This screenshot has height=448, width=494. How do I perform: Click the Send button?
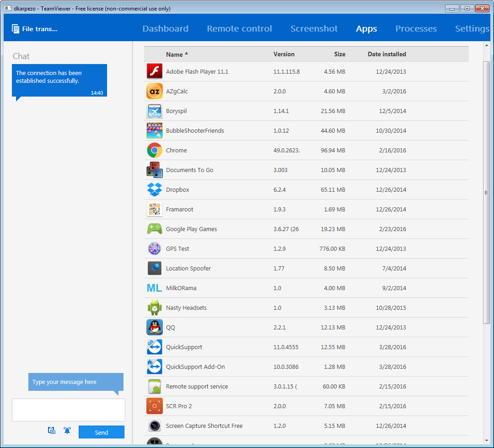[102, 432]
